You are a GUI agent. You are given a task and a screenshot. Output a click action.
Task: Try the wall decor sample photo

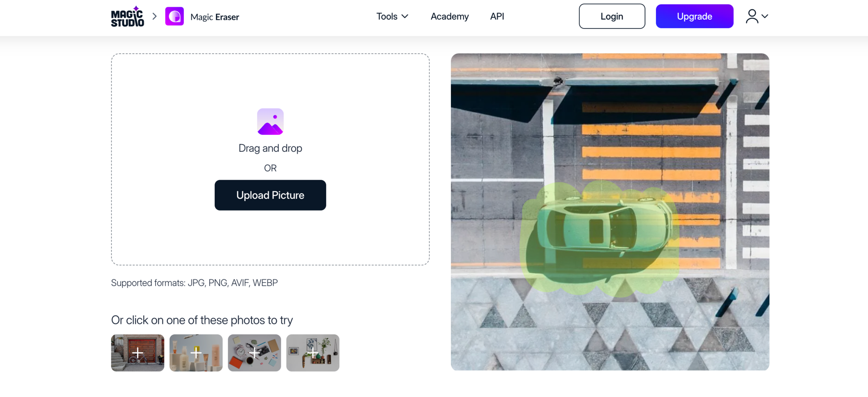[x=312, y=353]
